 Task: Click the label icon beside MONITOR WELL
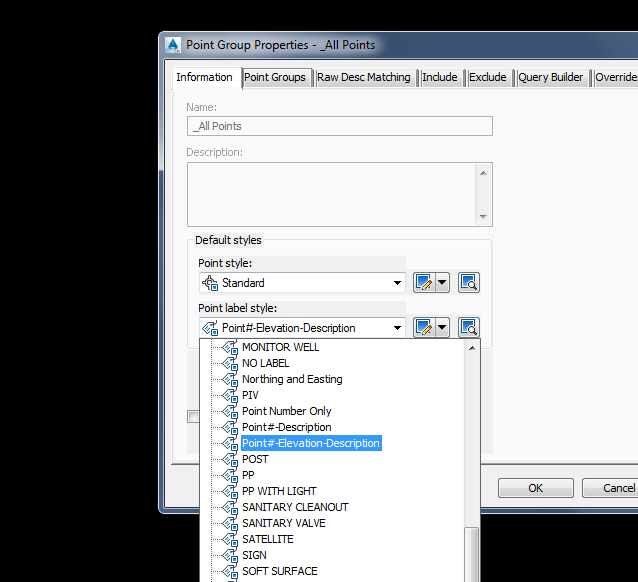pyautogui.click(x=230, y=348)
